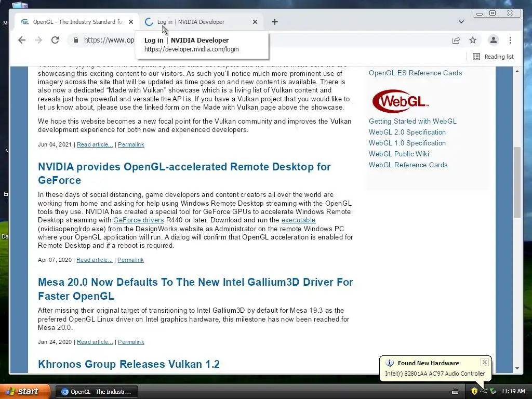Follow the executable download link

pos(298,220)
